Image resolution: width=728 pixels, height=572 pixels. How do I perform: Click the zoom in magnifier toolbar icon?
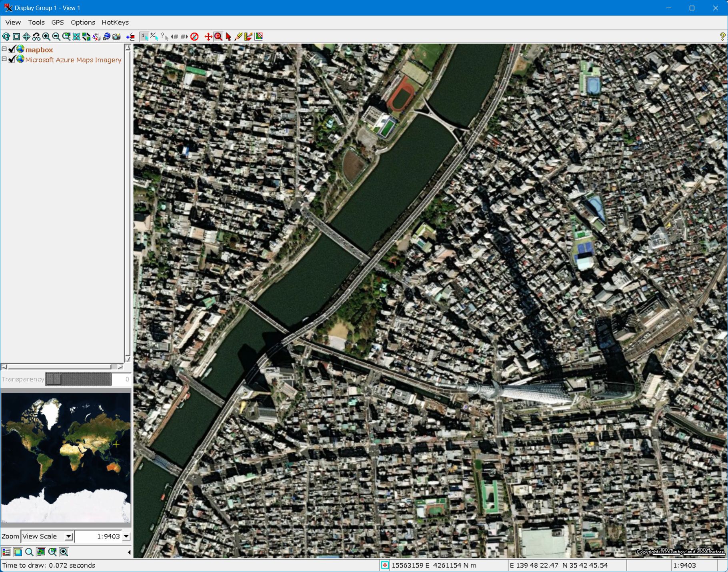(x=46, y=37)
